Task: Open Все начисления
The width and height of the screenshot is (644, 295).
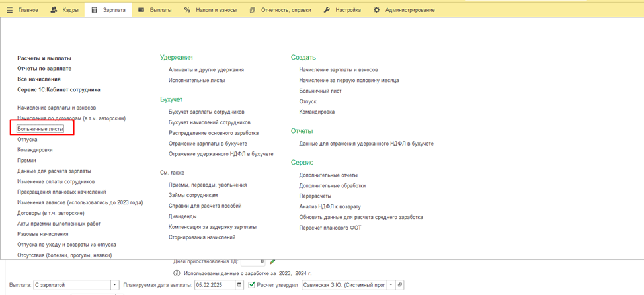Action: pyautogui.click(x=39, y=79)
